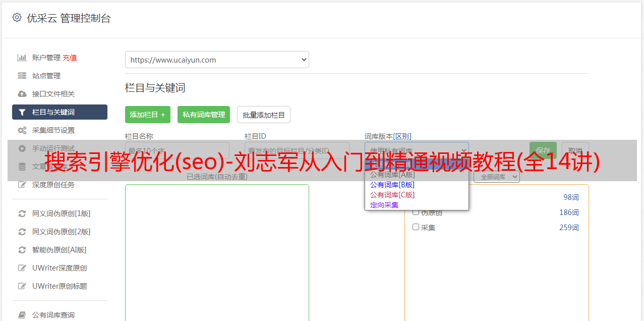644x321 pixels.
Task: Click the 私有词库管理 button
Action: pyautogui.click(x=204, y=115)
